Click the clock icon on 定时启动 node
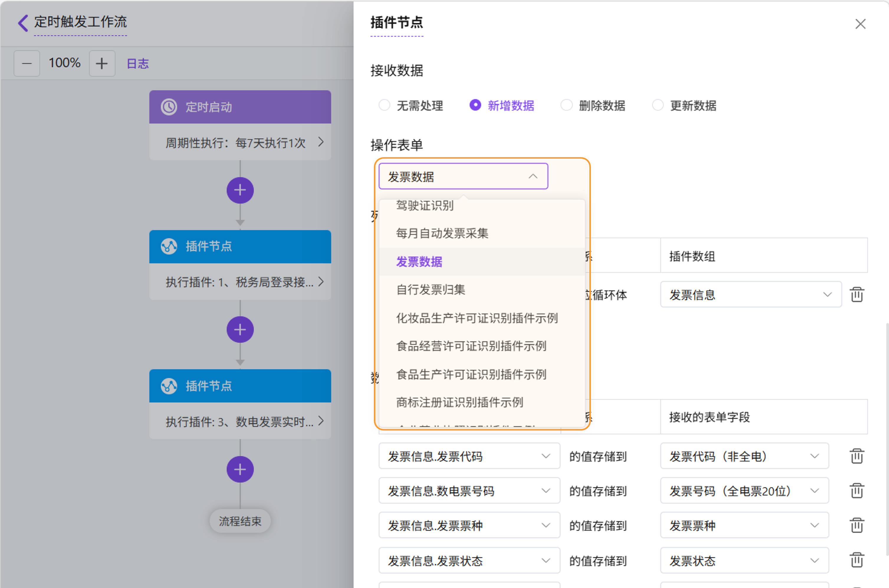 pos(169,107)
